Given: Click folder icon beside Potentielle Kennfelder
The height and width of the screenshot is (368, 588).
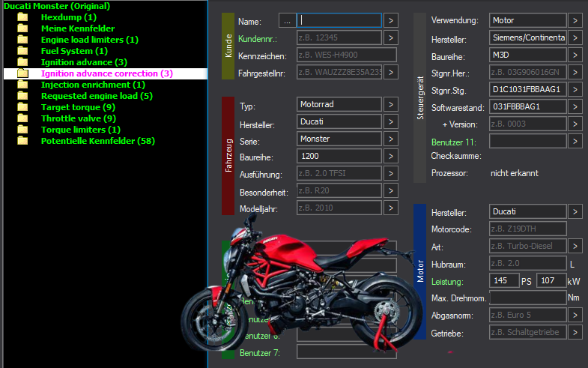Looking at the screenshot, I should (23, 141).
